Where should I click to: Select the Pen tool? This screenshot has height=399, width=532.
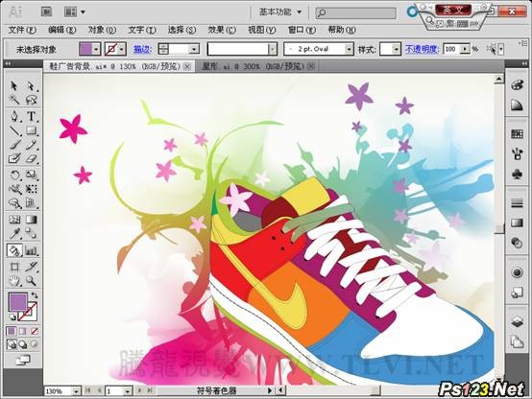tap(14, 116)
